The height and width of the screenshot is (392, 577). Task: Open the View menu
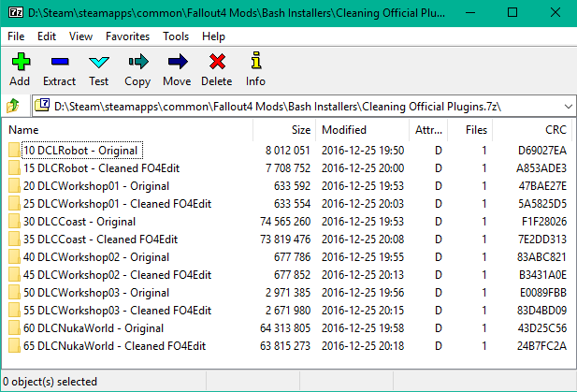pos(80,36)
